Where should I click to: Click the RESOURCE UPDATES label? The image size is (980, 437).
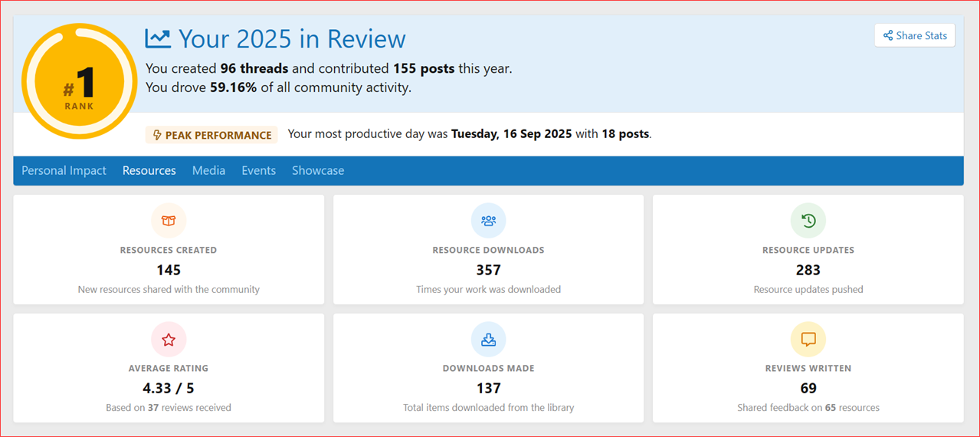point(808,250)
